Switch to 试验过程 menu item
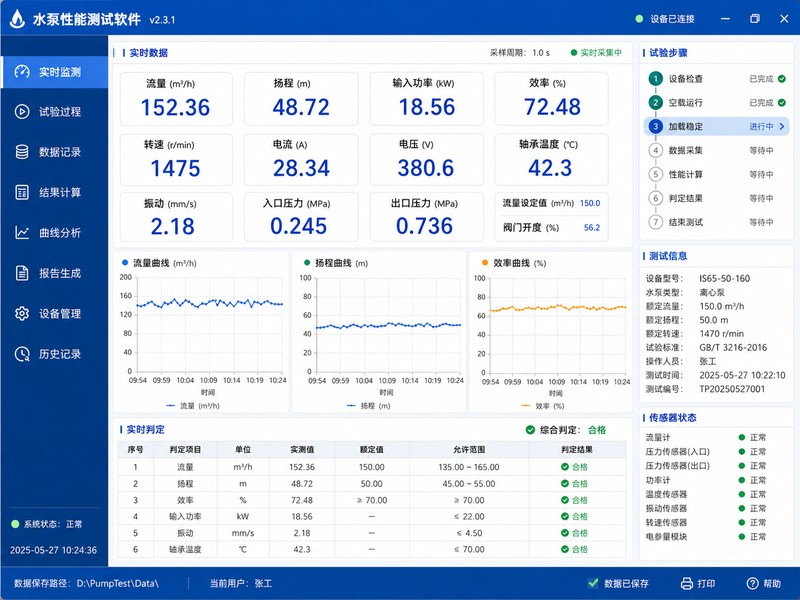 pyautogui.click(x=54, y=111)
